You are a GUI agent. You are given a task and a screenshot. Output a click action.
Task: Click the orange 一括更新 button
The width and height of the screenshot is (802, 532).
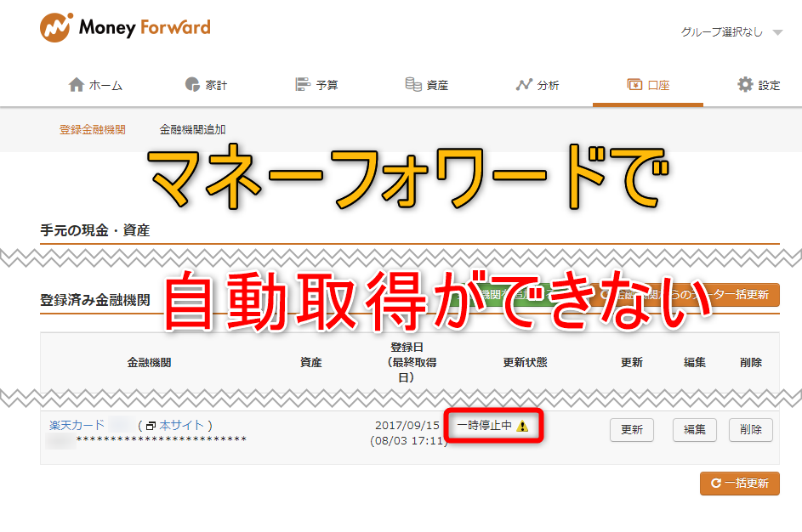click(739, 483)
